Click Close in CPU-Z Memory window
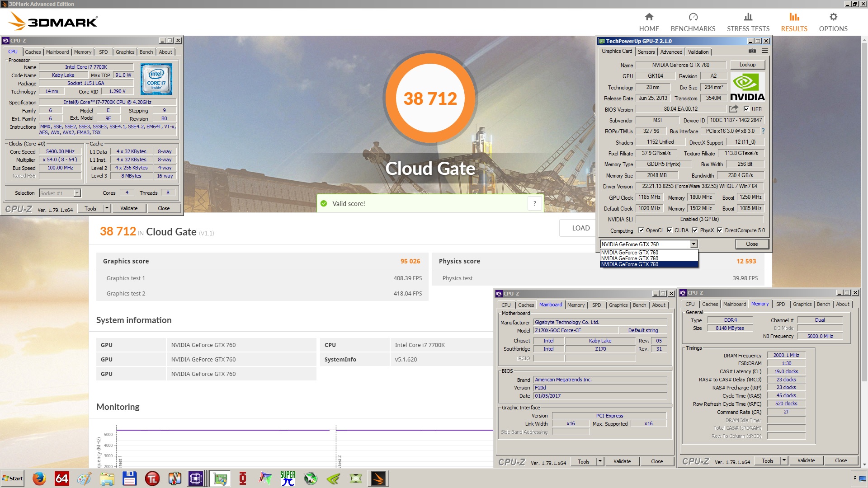 [841, 460]
